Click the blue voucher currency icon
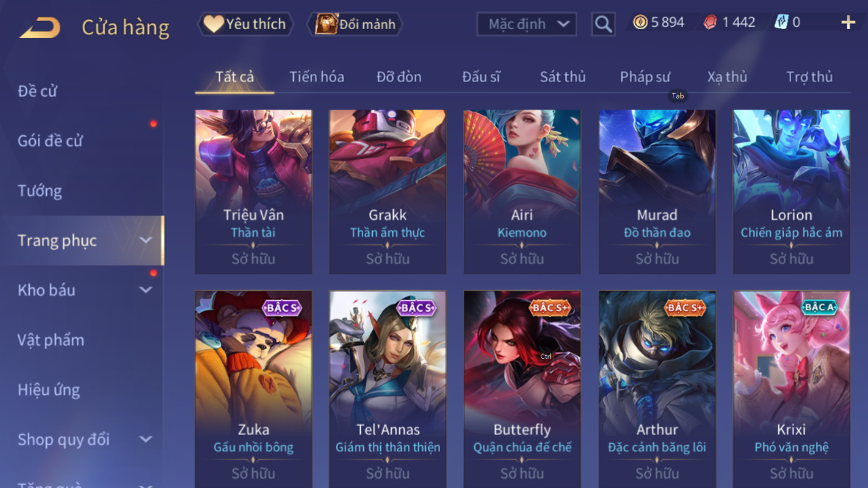This screenshot has height=488, width=868. click(781, 22)
